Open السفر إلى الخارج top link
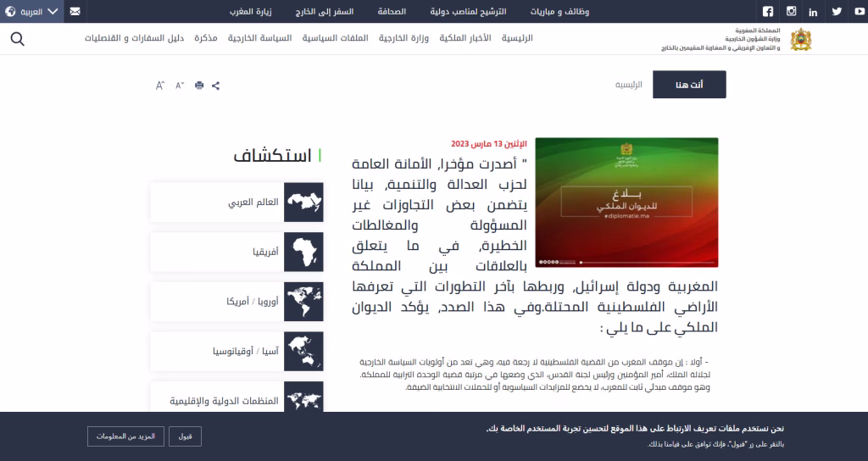 325,12
